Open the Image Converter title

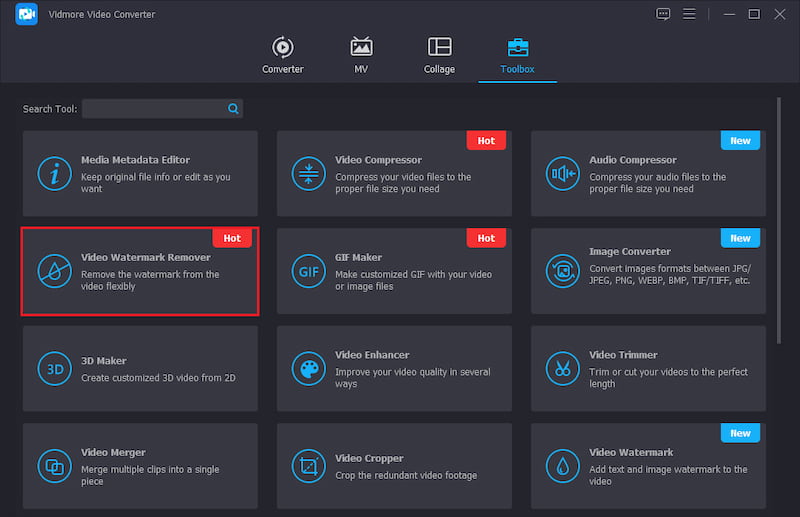click(x=630, y=252)
